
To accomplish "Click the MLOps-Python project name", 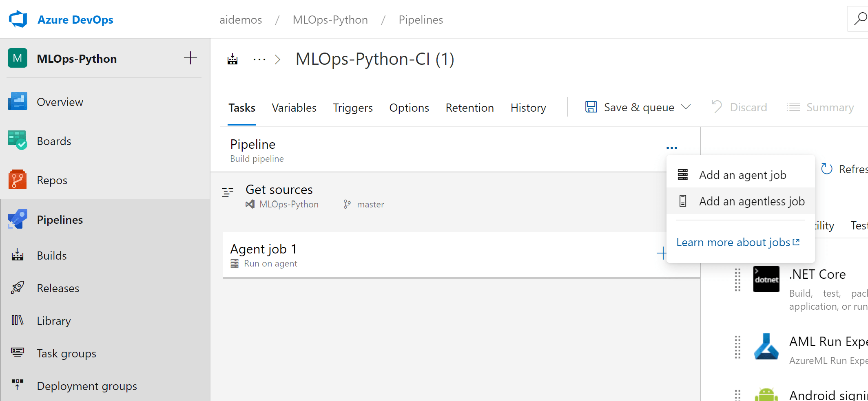I will [77, 59].
